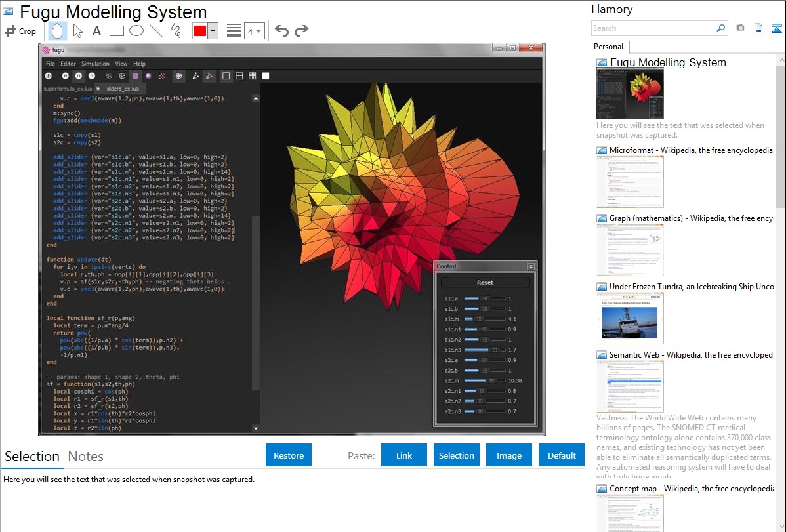Click the undo arrow
The image size is (786, 532).
(281, 31)
